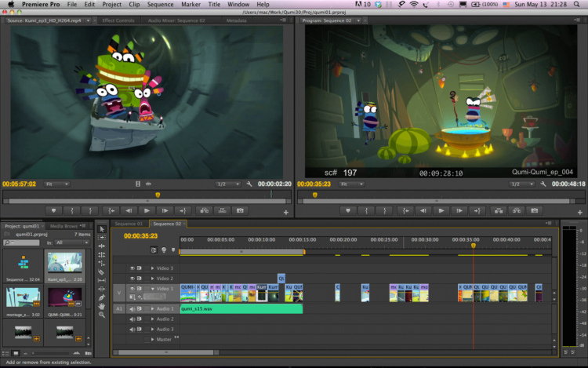Click Source monitor playhead marker
The image size is (588, 368).
tap(158, 195)
